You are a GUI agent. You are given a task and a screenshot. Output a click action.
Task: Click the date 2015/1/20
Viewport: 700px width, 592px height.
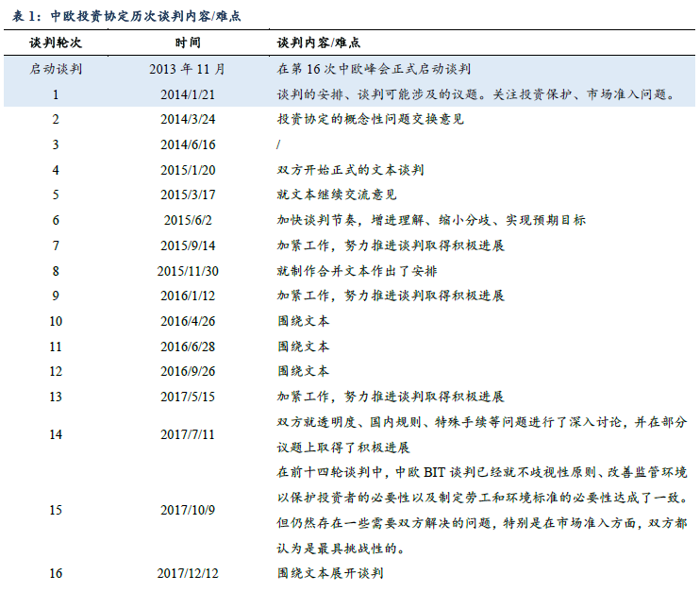click(188, 170)
